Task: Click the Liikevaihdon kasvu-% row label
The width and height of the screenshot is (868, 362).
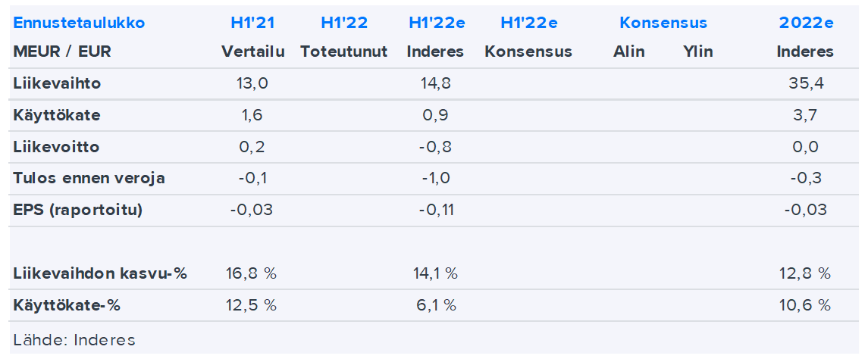Action: [100, 273]
